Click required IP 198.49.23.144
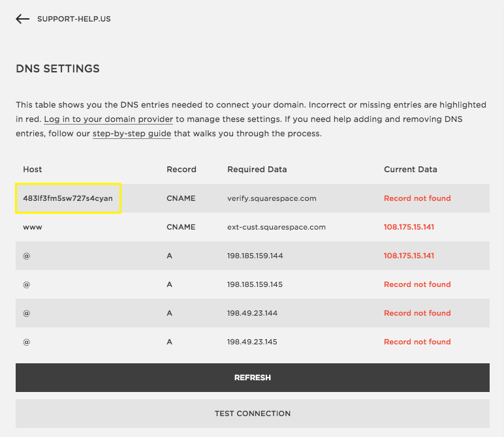This screenshot has width=504, height=437. pyautogui.click(x=252, y=313)
